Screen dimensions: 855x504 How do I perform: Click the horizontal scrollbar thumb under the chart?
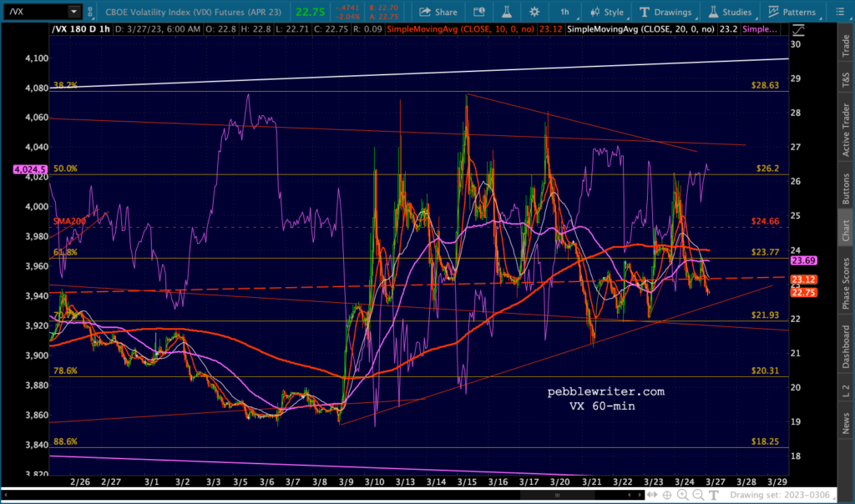[x=557, y=496]
